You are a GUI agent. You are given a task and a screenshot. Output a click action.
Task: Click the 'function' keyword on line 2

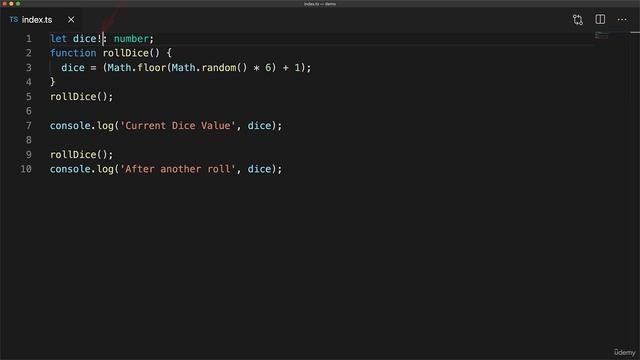coord(73,53)
